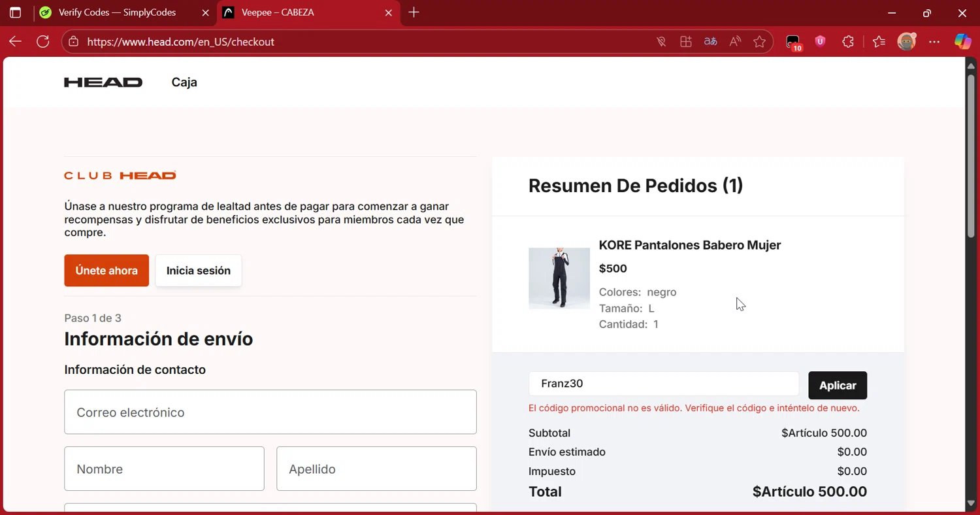
Task: Open the tab actions menu icon
Action: click(x=15, y=12)
